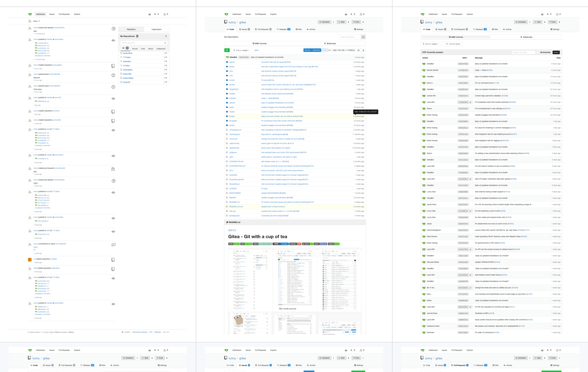The width and height of the screenshot is (588, 372).
Task: Click verified key icon next to Lauris BH first commit SHA
Action: pos(470,102)
